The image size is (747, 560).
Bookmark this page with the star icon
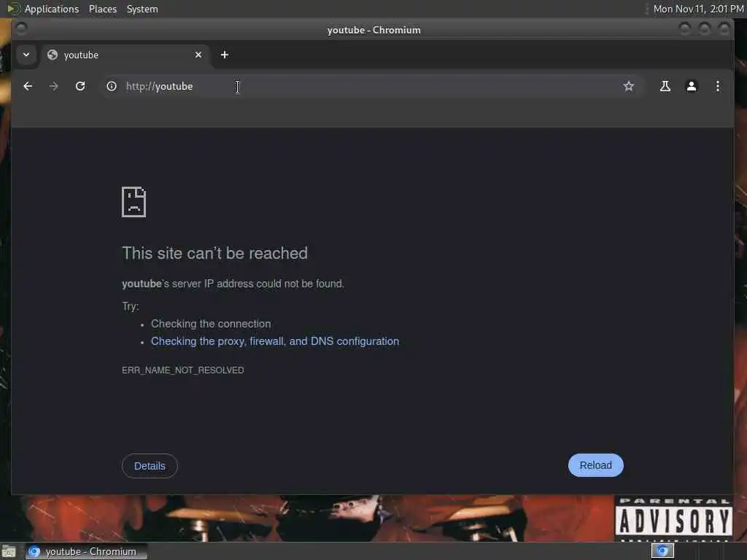tap(629, 86)
